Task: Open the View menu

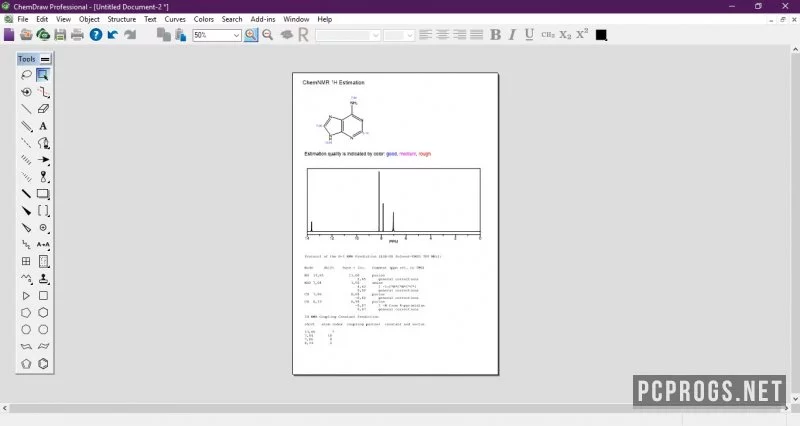Action: click(63, 19)
